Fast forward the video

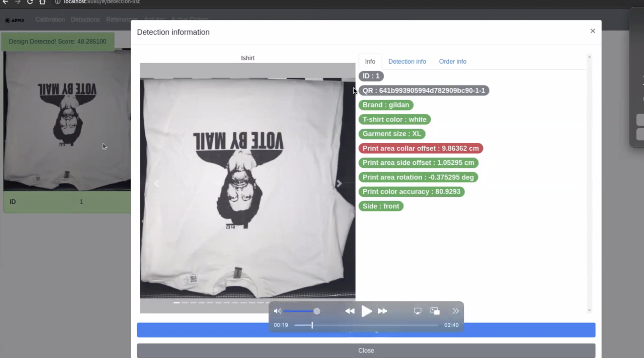pos(382,311)
